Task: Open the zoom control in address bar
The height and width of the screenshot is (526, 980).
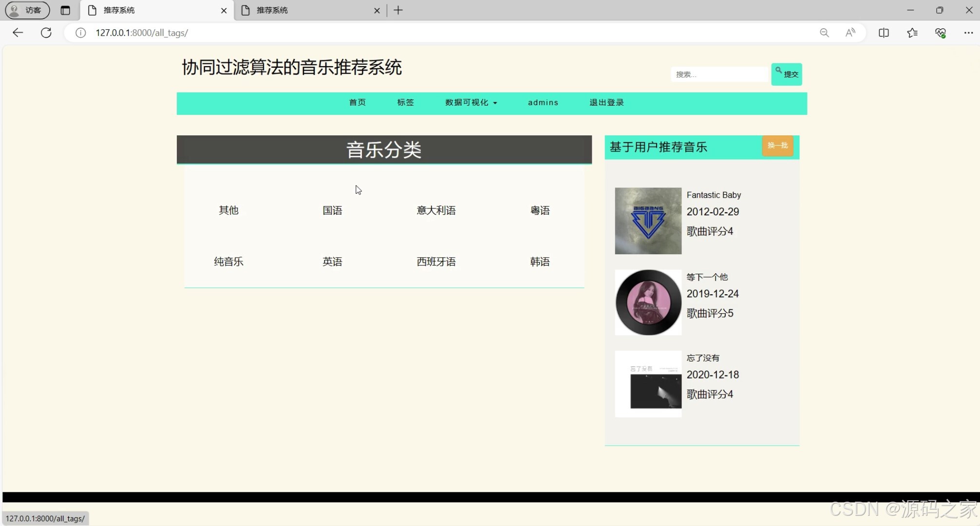Action: pyautogui.click(x=824, y=33)
